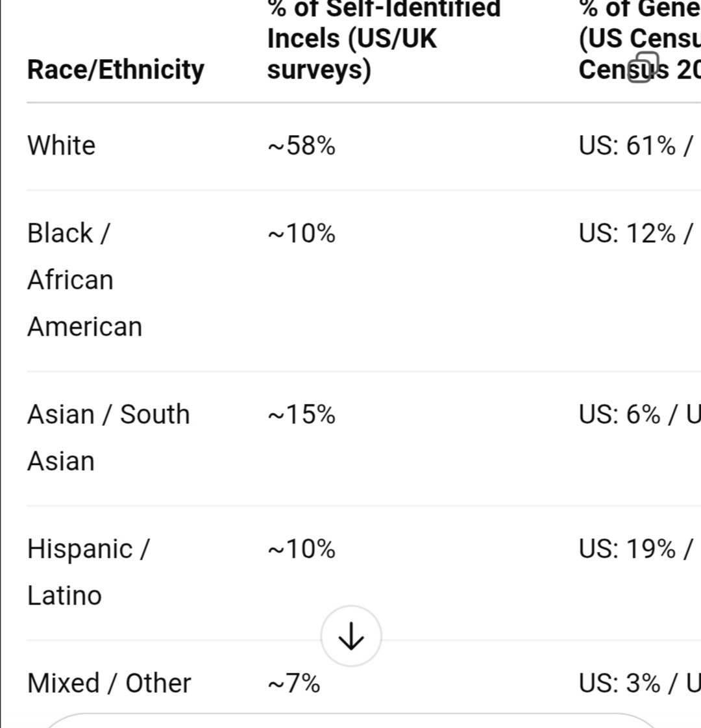Click the copy table icon
Screen dimensions: 701x728
click(643, 67)
